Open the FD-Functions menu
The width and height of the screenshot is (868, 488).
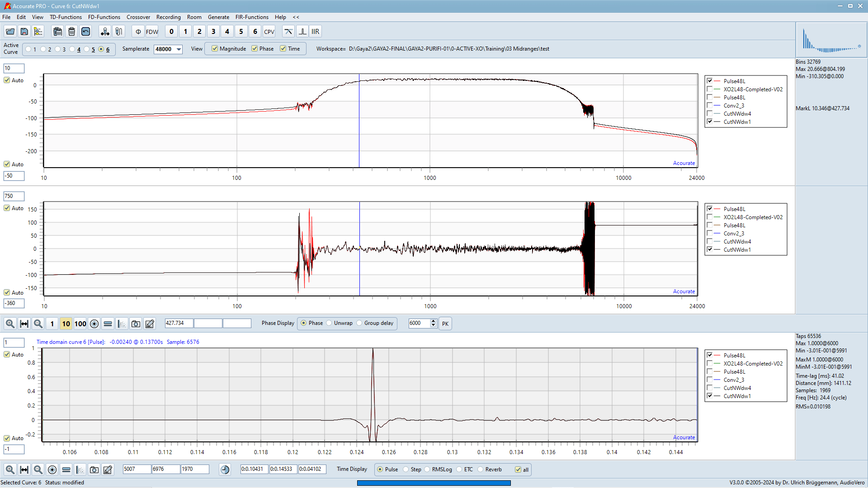click(104, 17)
